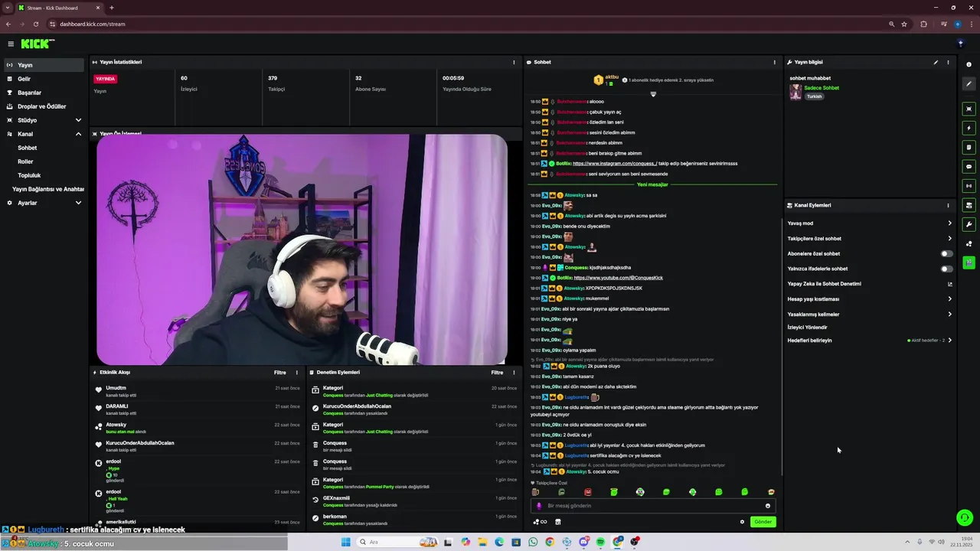Open WhatsApp from the taskbar
Viewport: 980px width, 551px height.
point(533,542)
